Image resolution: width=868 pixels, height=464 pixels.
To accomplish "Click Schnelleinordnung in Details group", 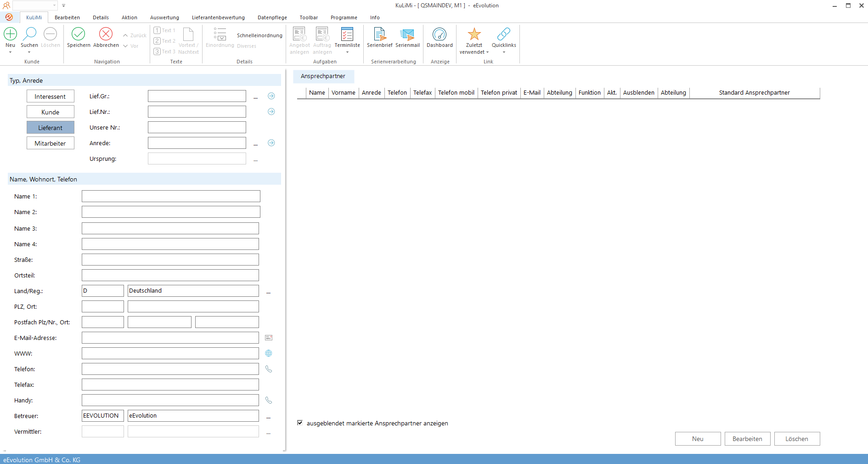I will coord(259,35).
